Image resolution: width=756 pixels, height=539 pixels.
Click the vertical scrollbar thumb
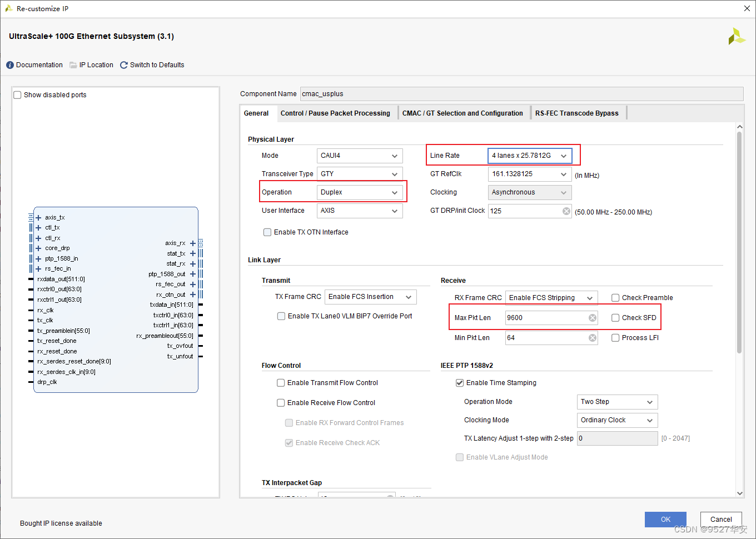pyautogui.click(x=739, y=243)
